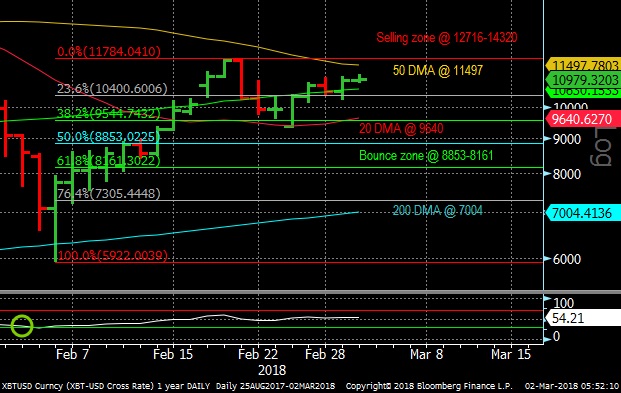Click the 100 level on the RSI axis
Screen dimensions: 621x393
(x=563, y=303)
